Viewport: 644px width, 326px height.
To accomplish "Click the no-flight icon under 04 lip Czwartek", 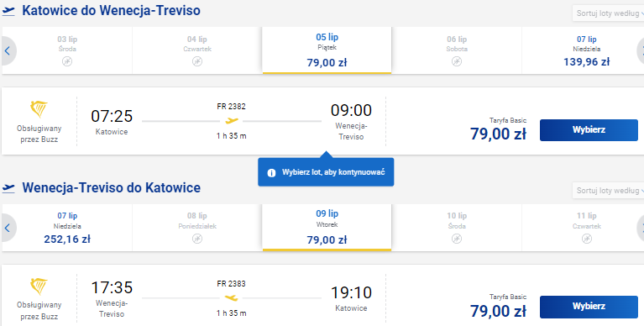I will (197, 61).
